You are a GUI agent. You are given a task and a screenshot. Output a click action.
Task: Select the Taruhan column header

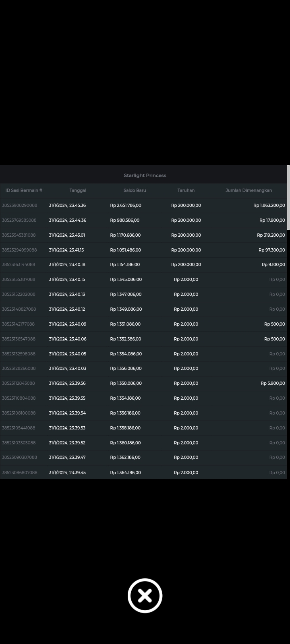pos(186,190)
